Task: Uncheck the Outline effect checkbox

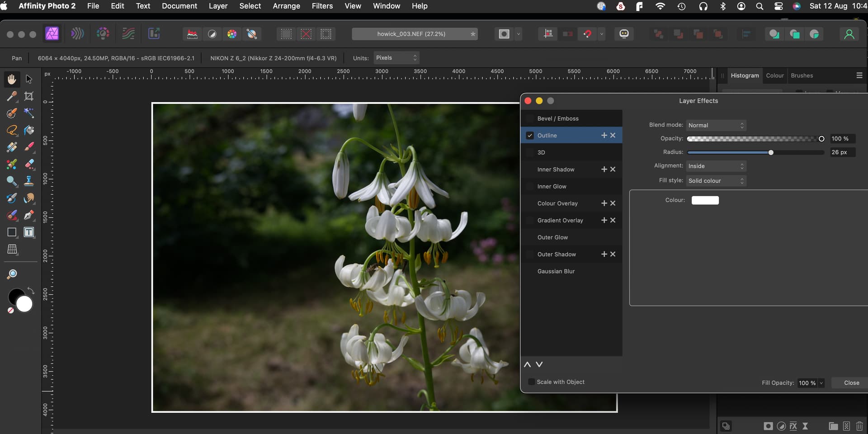Action: [x=530, y=136]
